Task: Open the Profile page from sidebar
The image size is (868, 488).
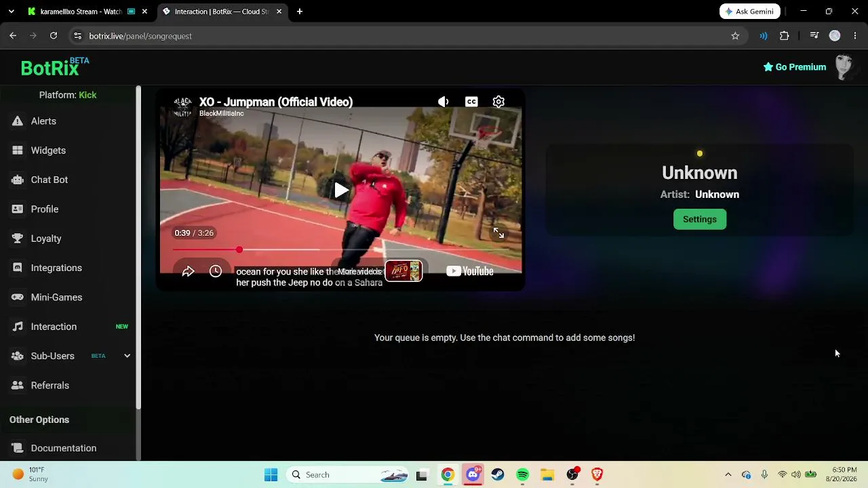Action: tap(45, 209)
